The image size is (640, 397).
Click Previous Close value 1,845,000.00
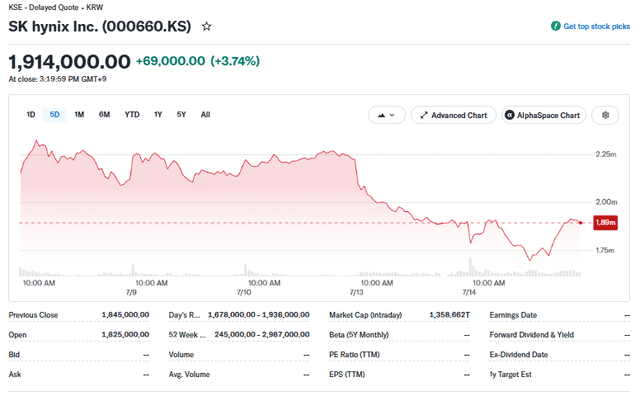[125, 315]
